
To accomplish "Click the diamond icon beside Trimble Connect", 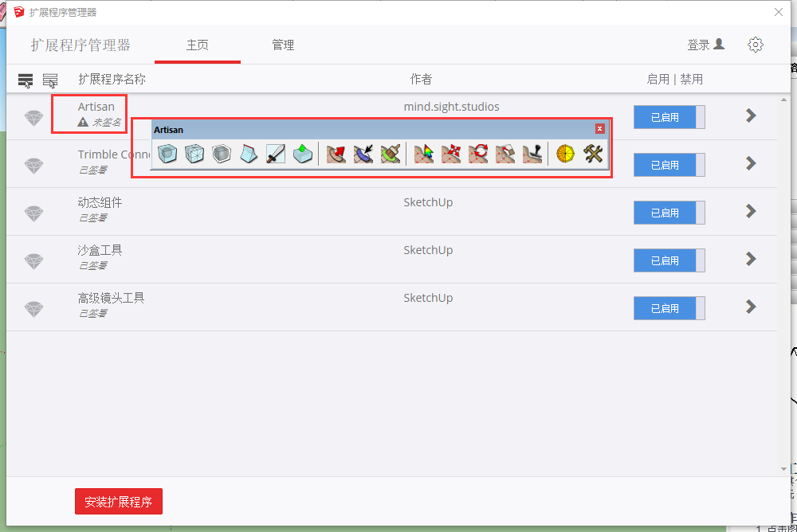I will [x=34, y=166].
